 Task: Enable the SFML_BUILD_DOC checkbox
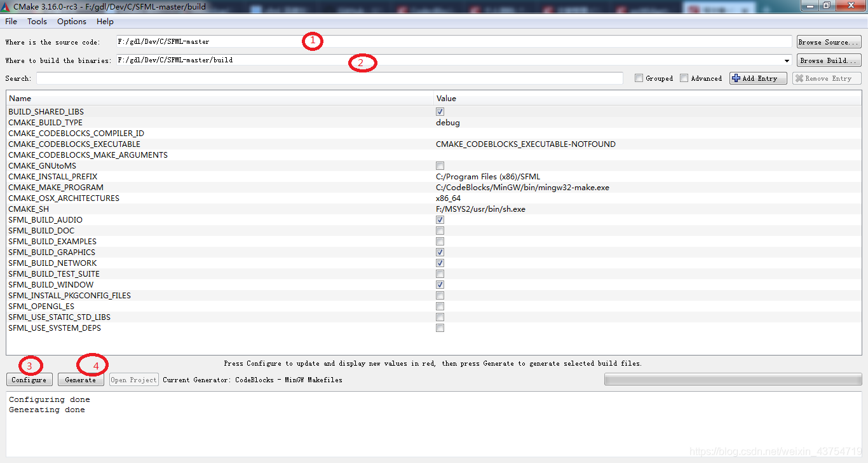point(440,231)
